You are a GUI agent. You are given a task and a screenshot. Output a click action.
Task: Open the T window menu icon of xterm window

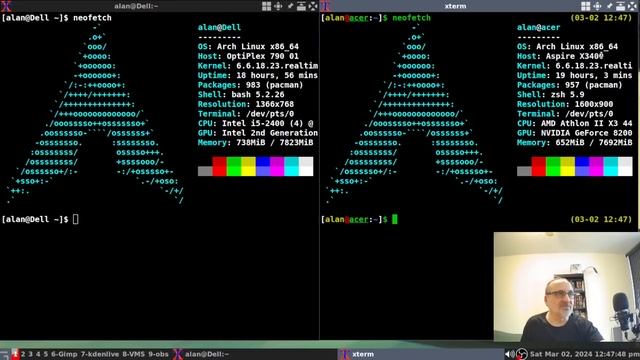pos(325,6)
